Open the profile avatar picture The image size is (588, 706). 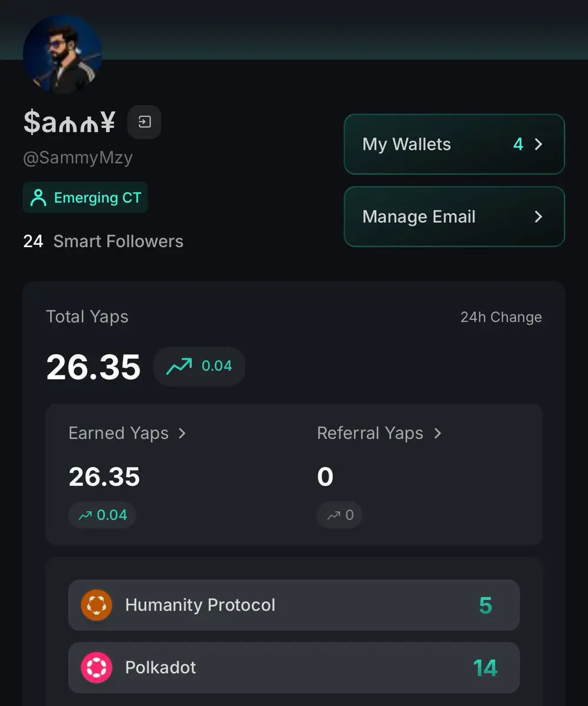[62, 54]
